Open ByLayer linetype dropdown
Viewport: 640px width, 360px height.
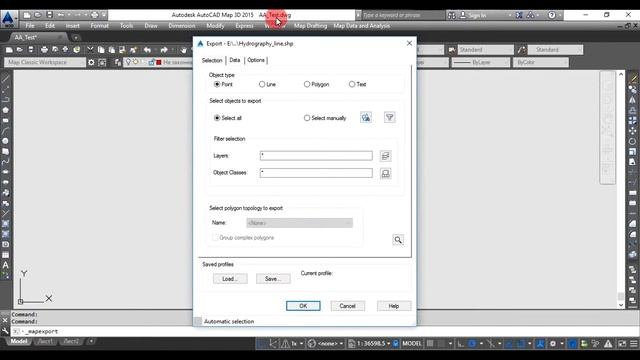point(480,62)
